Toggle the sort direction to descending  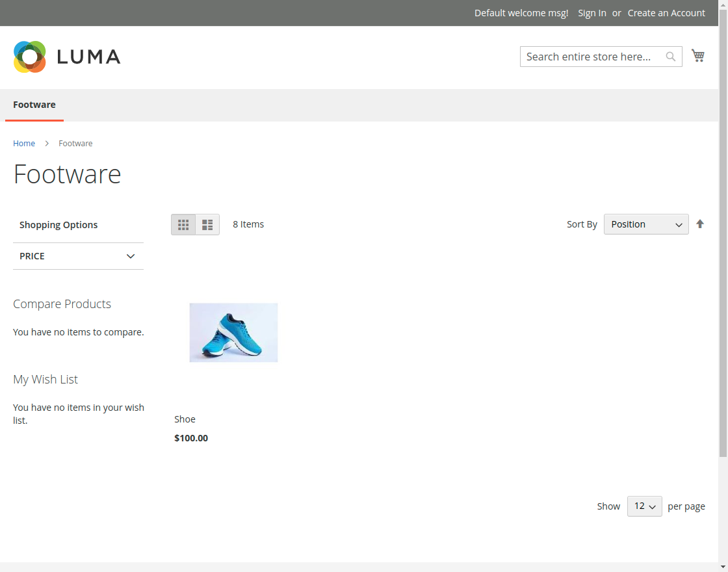click(700, 224)
